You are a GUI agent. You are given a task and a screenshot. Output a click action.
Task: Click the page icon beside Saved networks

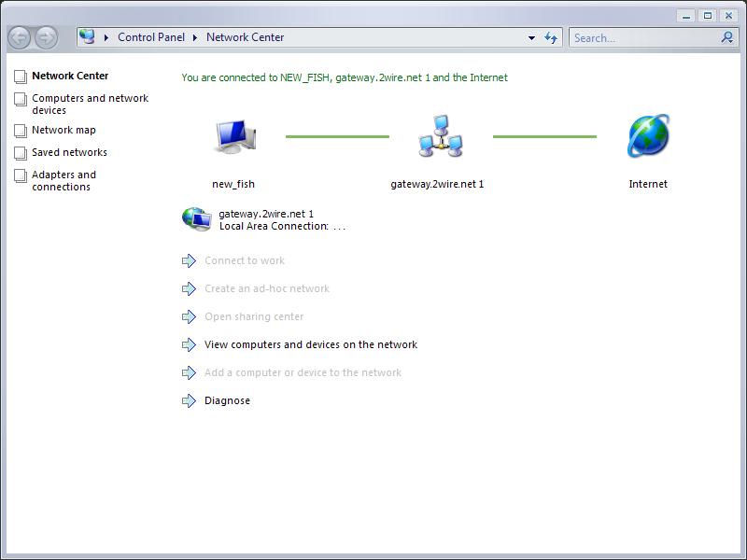tap(21, 153)
